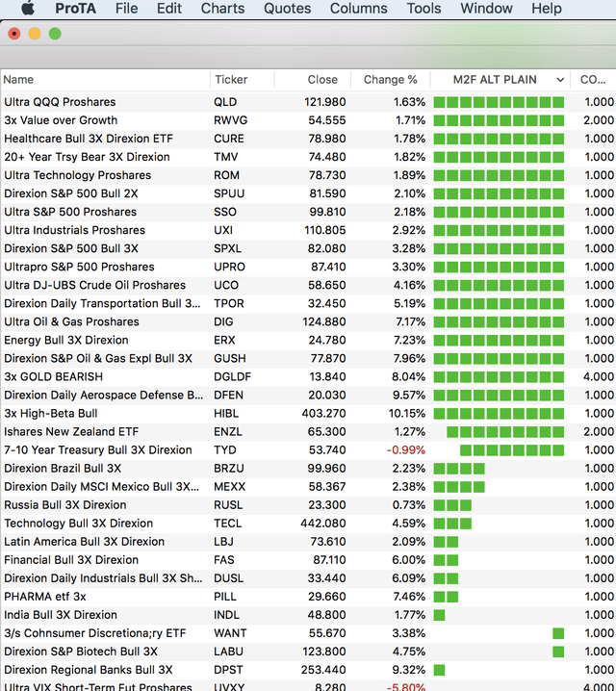
Task: Zoom the window with green button
Action: point(55,34)
